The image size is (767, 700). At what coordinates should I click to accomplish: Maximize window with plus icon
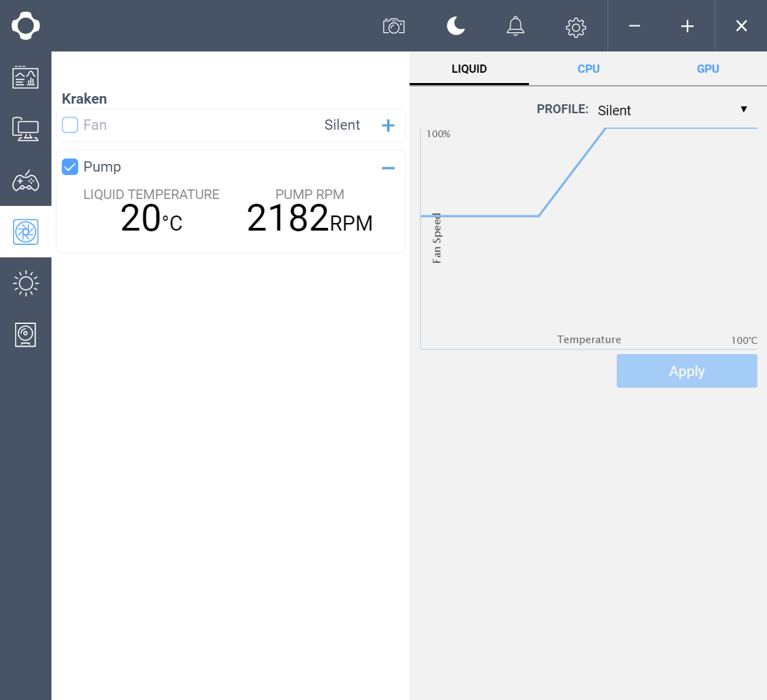click(x=687, y=26)
